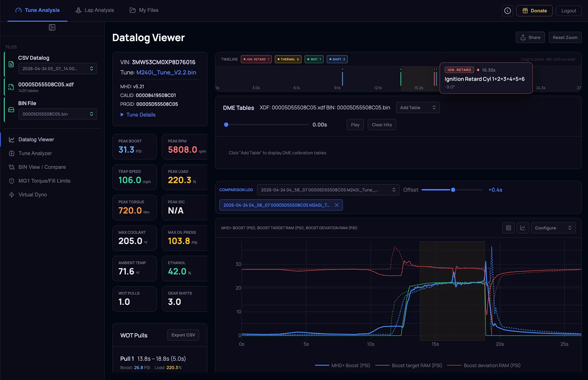
Task: Open the info circle icon
Action: coord(508,11)
